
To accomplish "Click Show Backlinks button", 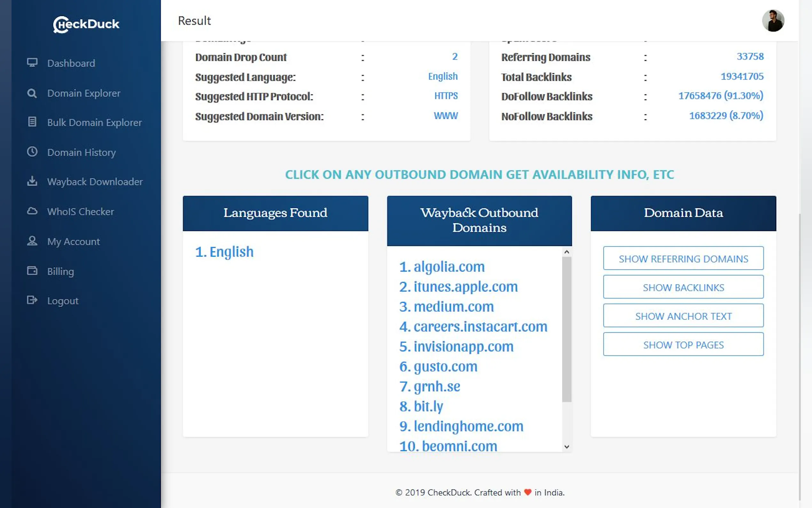I will pyautogui.click(x=683, y=287).
